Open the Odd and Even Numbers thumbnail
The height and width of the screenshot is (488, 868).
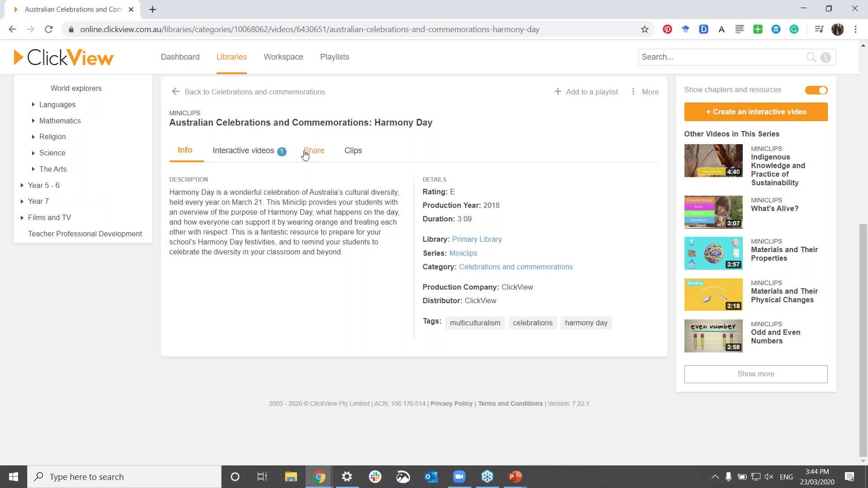pos(713,336)
